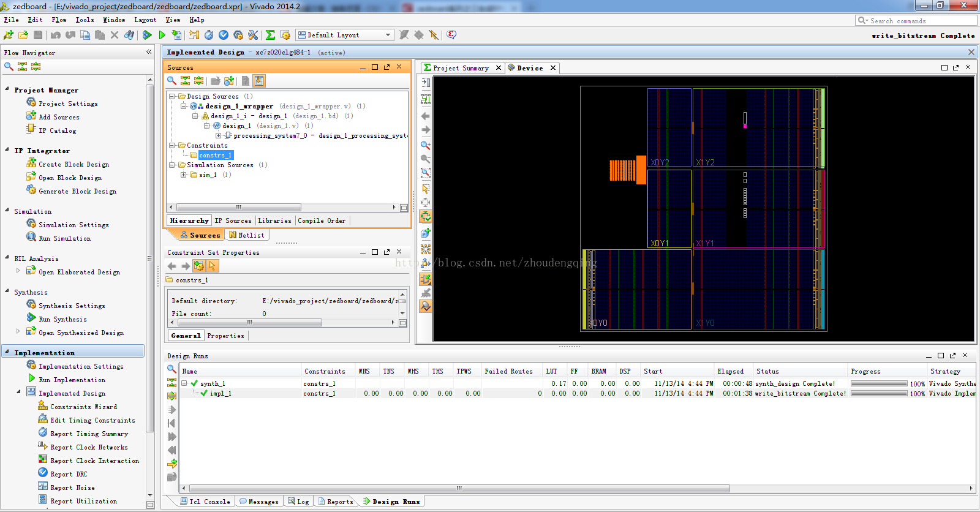Switch to the IP Sources tab
The width and height of the screenshot is (980, 512).
[x=233, y=220]
